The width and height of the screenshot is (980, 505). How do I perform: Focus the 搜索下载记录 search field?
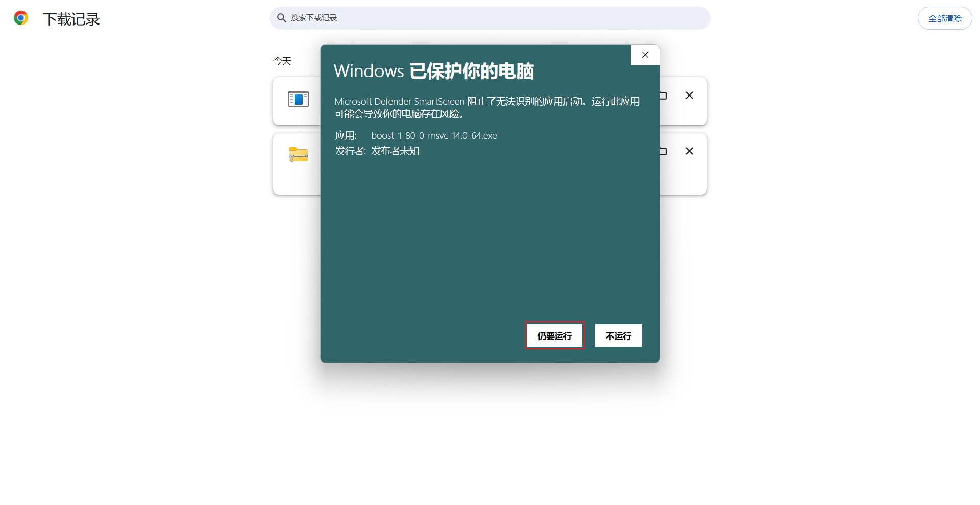490,18
